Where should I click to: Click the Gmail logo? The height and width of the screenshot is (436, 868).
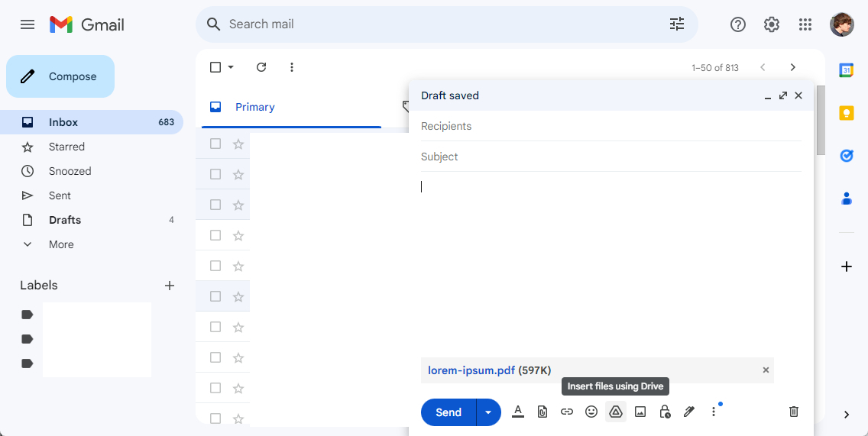[86, 24]
